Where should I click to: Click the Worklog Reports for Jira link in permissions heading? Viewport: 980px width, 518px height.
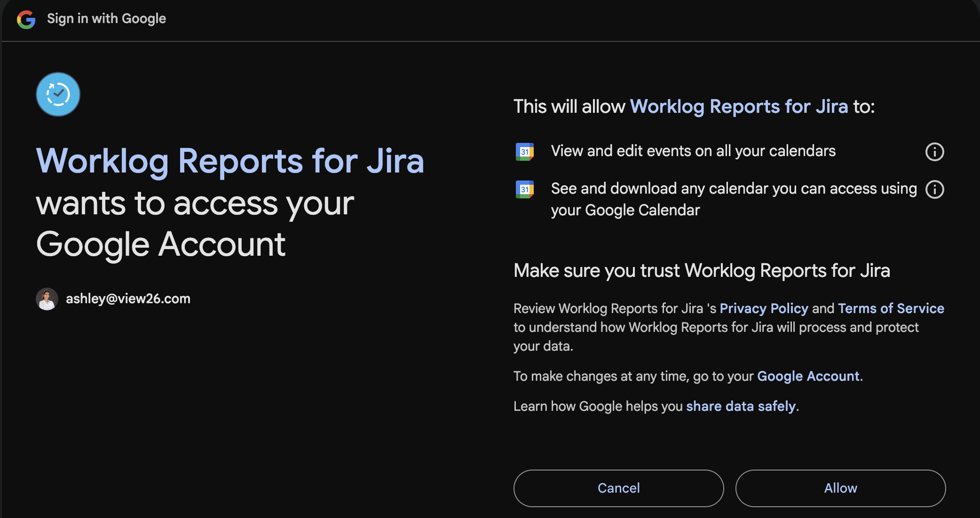(739, 107)
